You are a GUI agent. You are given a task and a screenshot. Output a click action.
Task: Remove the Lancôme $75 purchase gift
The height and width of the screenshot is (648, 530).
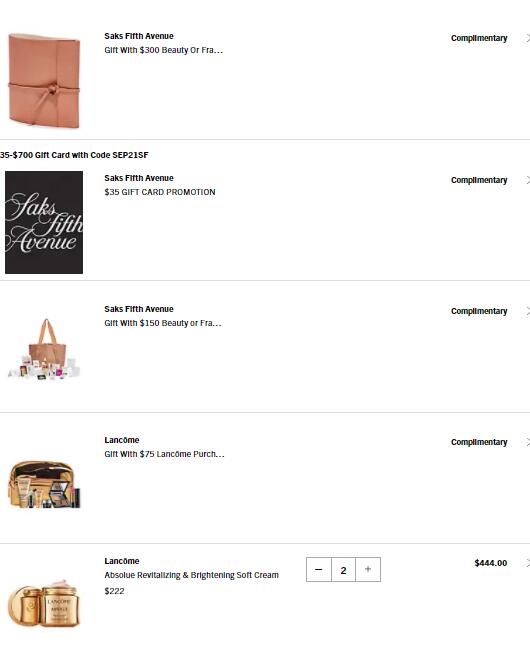[528, 442]
